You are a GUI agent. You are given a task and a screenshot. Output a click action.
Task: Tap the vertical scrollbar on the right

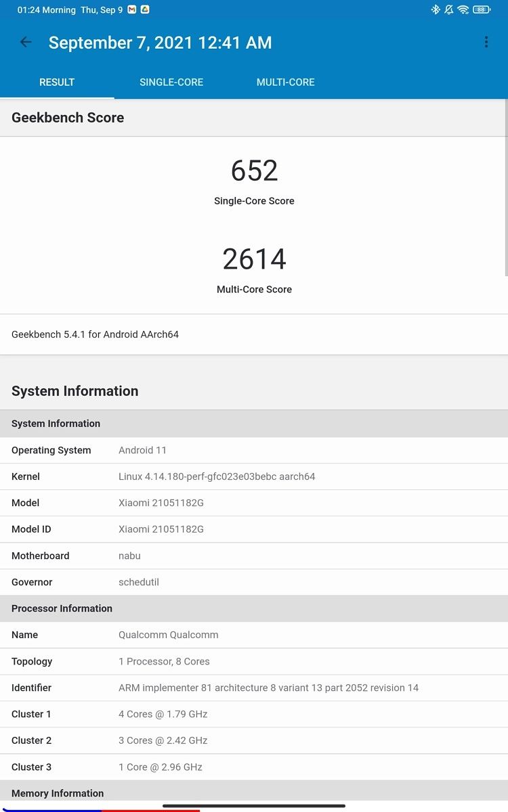(505, 187)
